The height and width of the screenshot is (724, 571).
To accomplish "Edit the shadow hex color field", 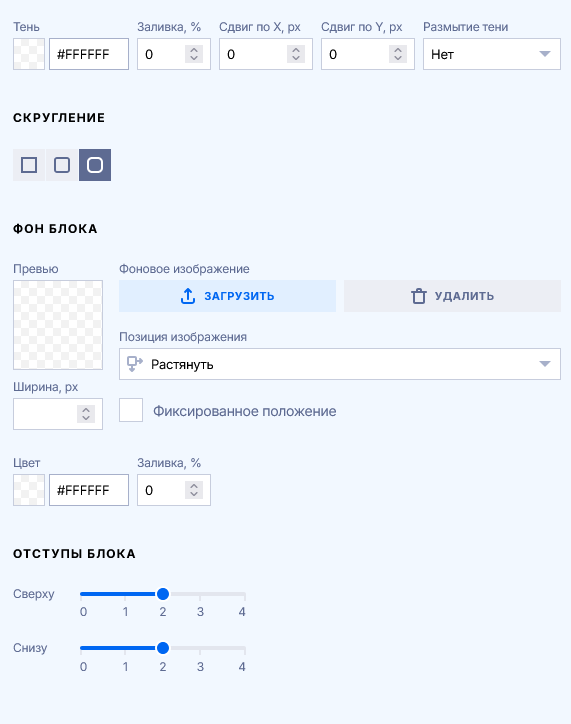I will (89, 54).
